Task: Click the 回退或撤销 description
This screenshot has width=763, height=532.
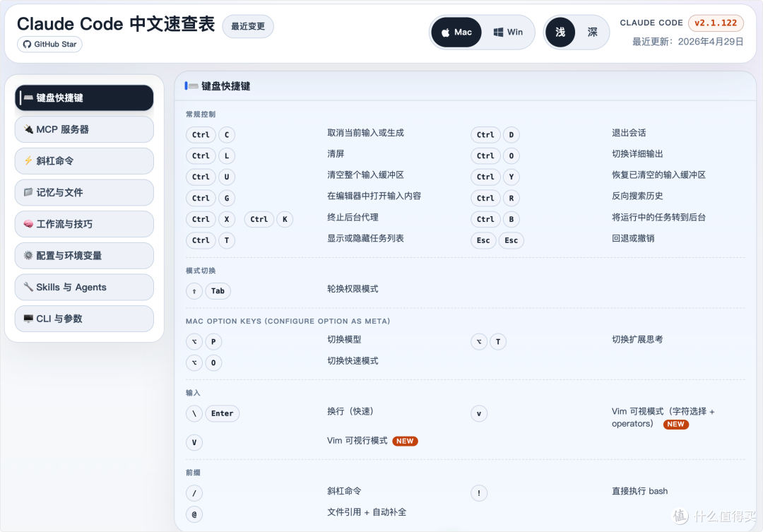Action: tap(633, 239)
